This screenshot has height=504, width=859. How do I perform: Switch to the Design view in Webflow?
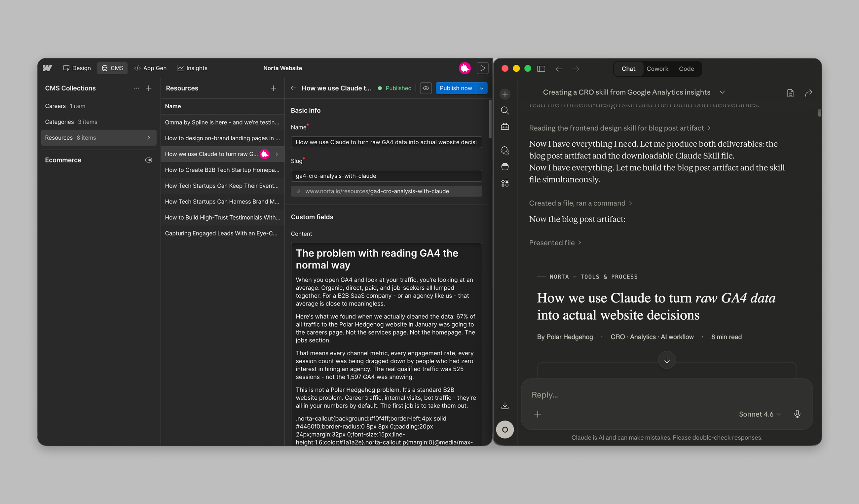click(x=77, y=68)
